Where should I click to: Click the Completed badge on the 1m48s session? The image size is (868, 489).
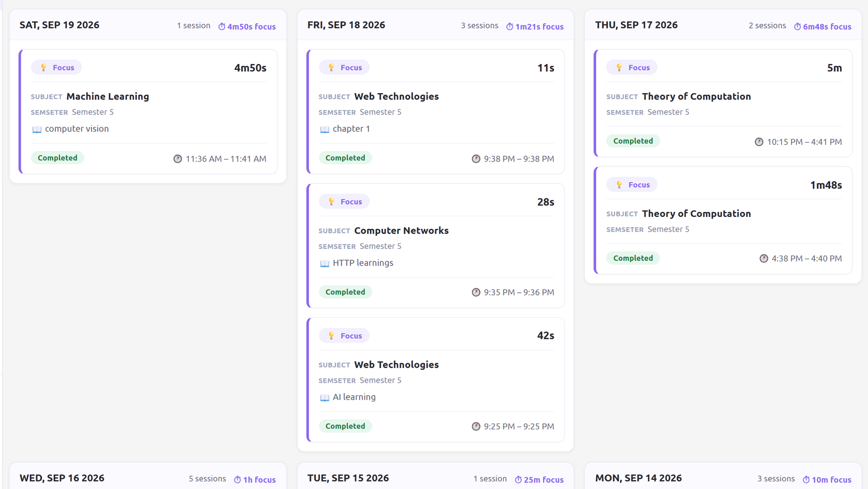pos(633,258)
